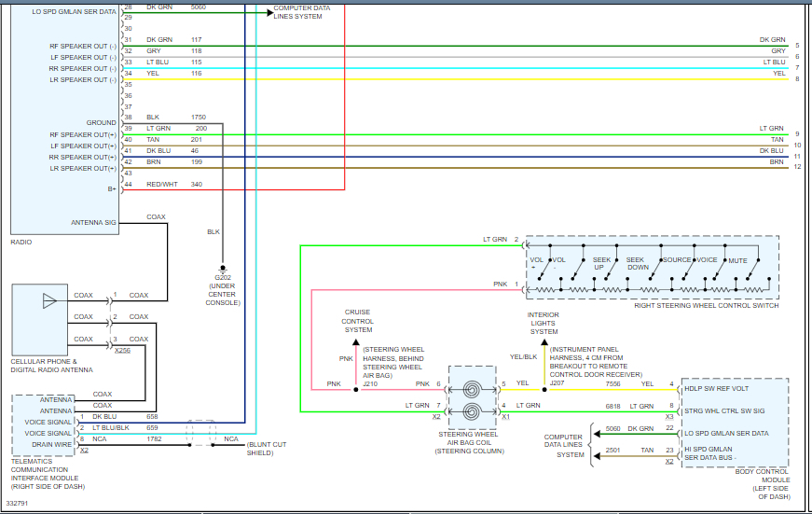Click the VOICE switch label
This screenshot has height=514, width=812.
point(706,260)
